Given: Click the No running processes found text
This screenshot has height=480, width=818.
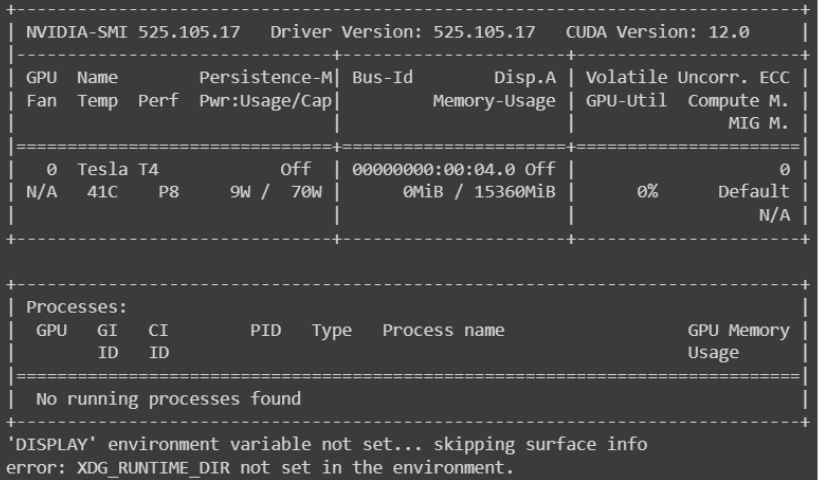Looking at the screenshot, I should point(168,399).
